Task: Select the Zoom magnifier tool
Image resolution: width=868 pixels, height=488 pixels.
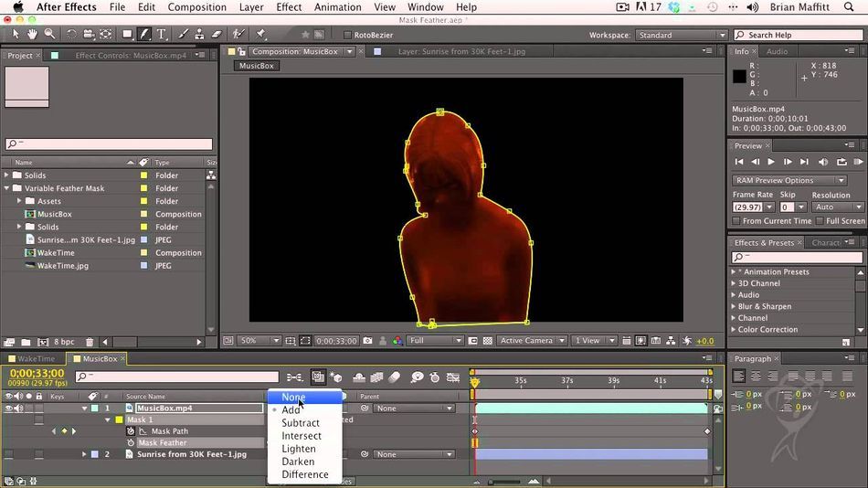Action: [50, 35]
